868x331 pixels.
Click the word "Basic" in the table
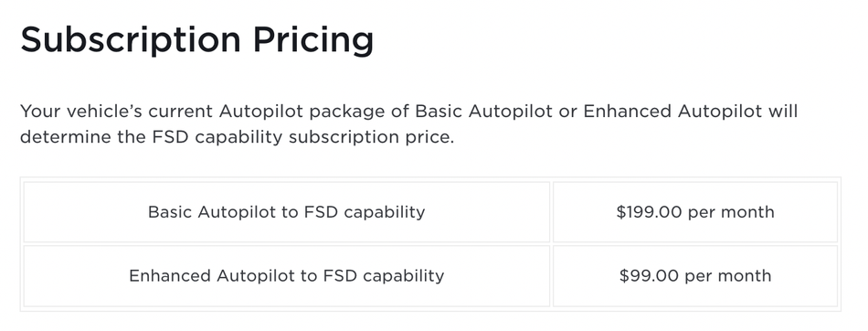(x=170, y=212)
